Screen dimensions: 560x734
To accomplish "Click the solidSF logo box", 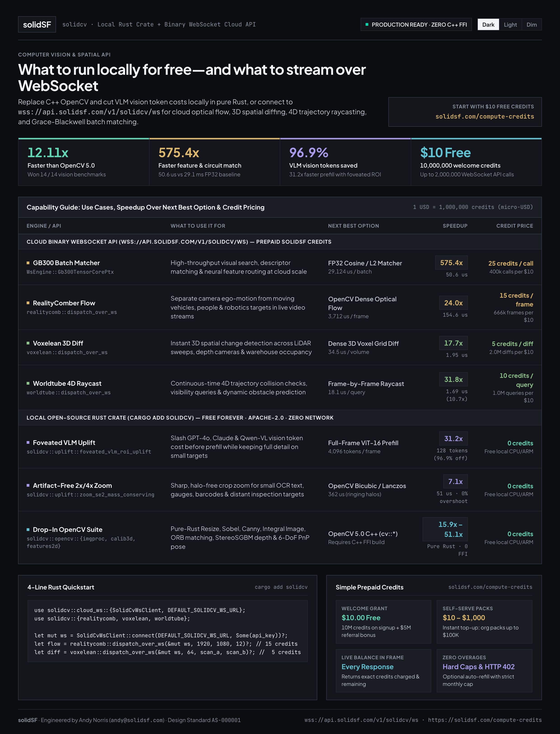I will tap(37, 25).
